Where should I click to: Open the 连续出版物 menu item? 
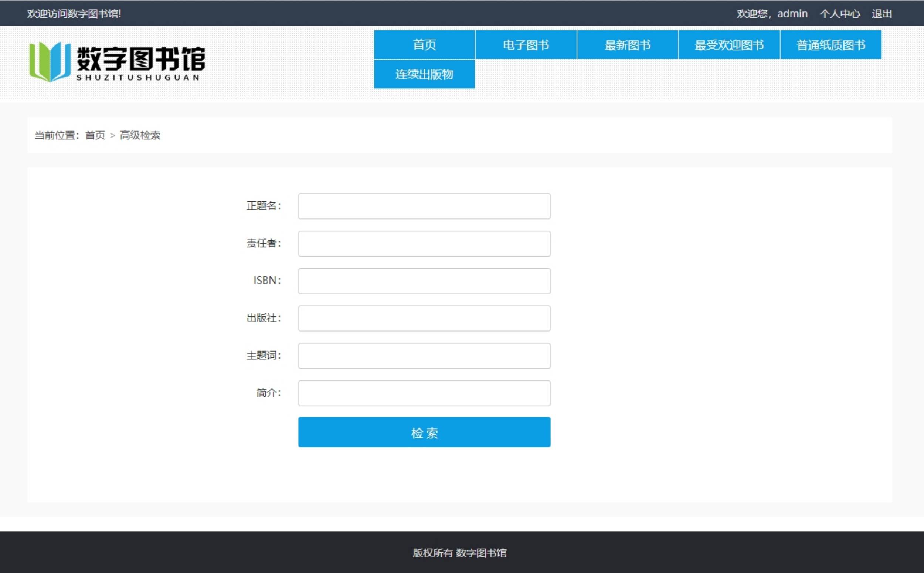coord(424,74)
